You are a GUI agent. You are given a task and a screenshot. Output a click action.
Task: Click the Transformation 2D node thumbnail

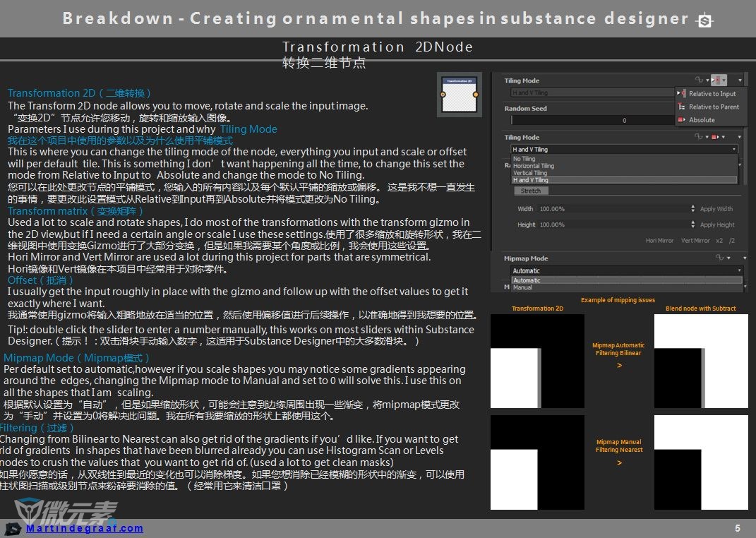click(460, 95)
